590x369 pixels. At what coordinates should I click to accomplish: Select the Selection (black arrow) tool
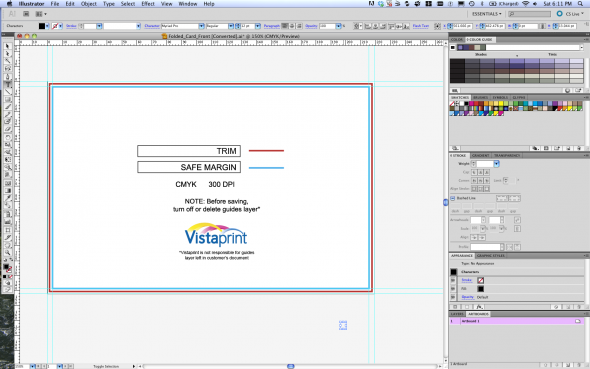coord(8,46)
